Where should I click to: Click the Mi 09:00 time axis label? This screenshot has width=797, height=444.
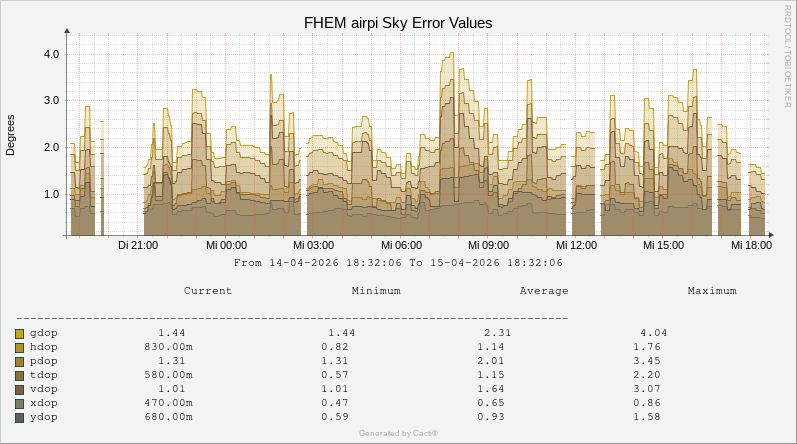[488, 245]
